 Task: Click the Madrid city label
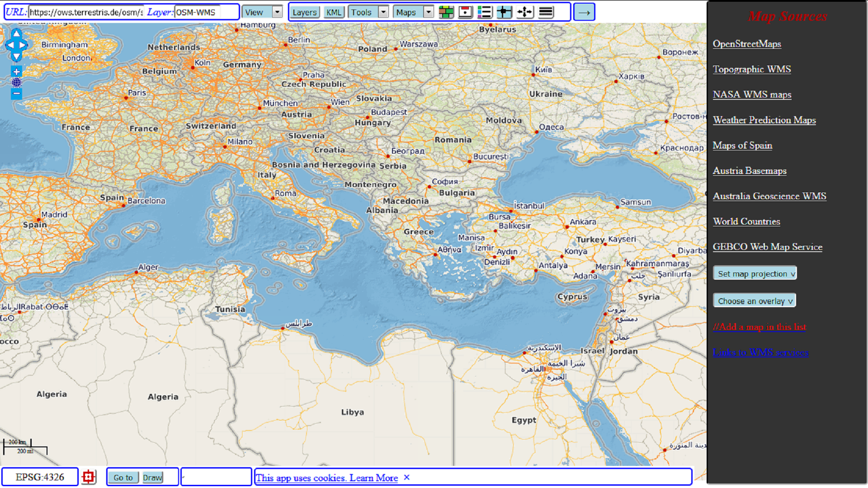click(54, 215)
